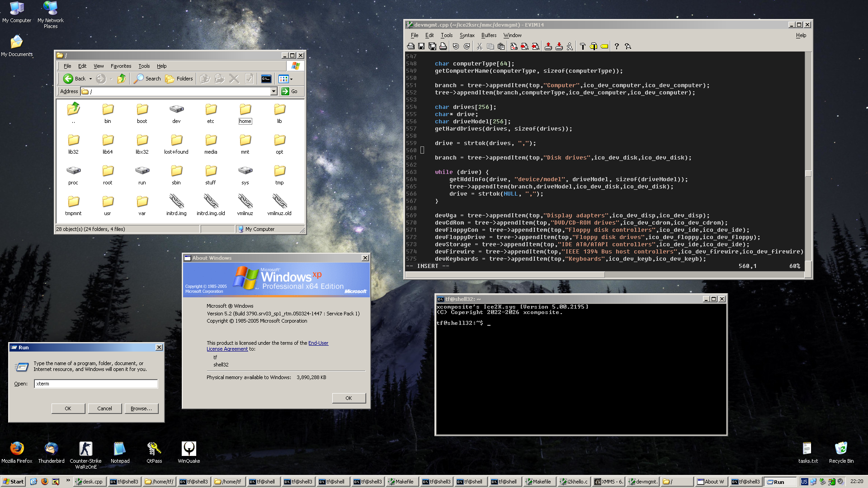Open the Views dropdown arrow in explorer
Viewport: 868px width, 488px height.
click(x=291, y=79)
